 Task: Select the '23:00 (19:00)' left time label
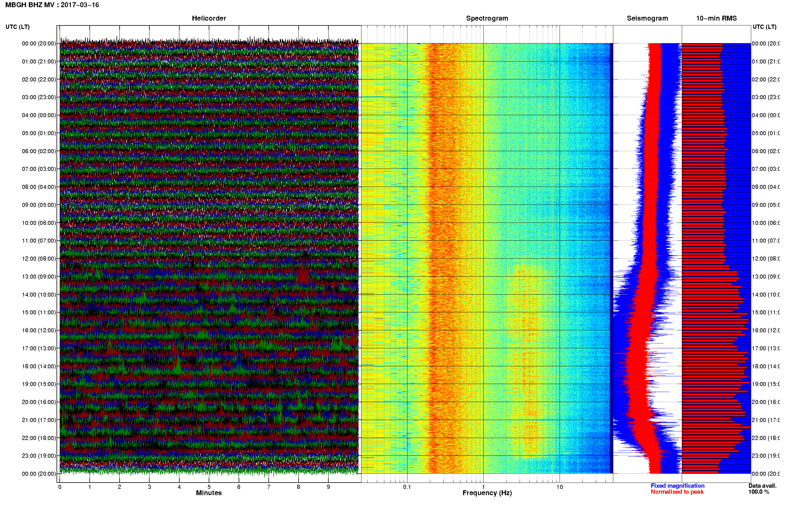[39, 456]
